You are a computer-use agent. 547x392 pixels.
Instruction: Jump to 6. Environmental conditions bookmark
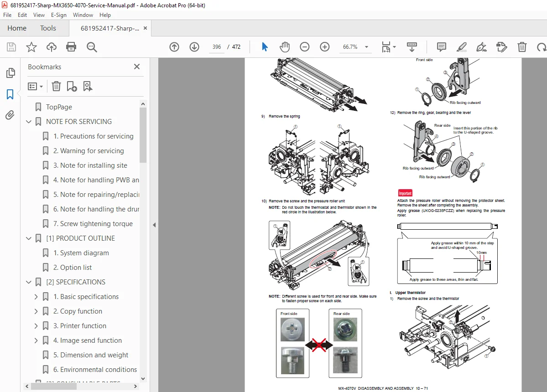[95, 370]
